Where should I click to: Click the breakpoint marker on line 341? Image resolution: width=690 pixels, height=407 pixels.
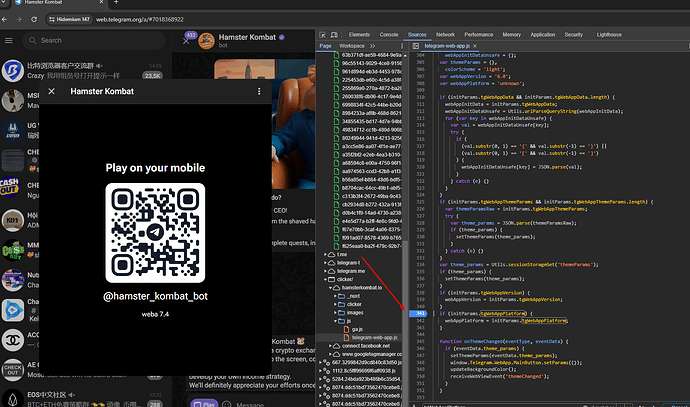[418, 313]
